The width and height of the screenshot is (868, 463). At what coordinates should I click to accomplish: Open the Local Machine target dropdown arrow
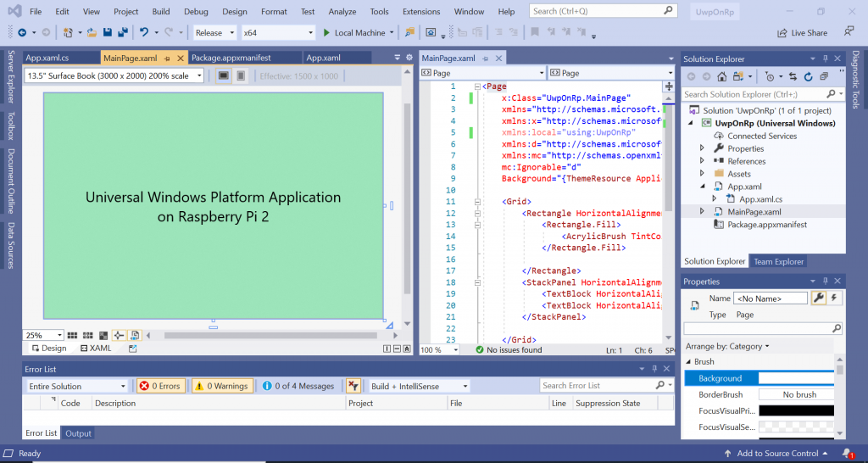(392, 33)
